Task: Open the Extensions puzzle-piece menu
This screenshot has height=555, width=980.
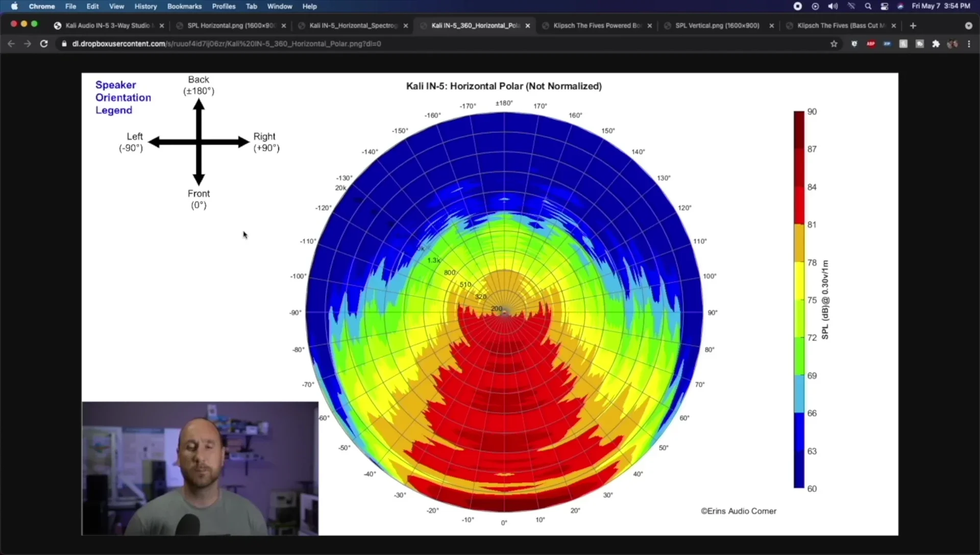Action: point(936,44)
